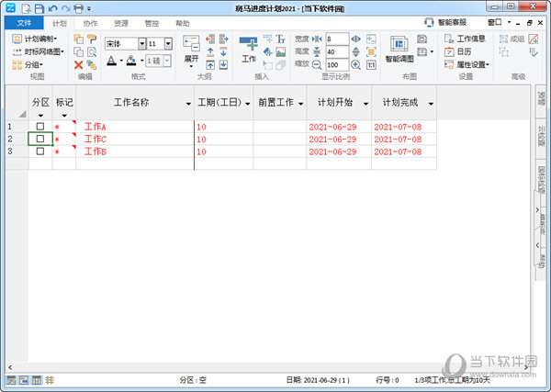Check the 分区 checkbox for 工作A

coord(39,126)
